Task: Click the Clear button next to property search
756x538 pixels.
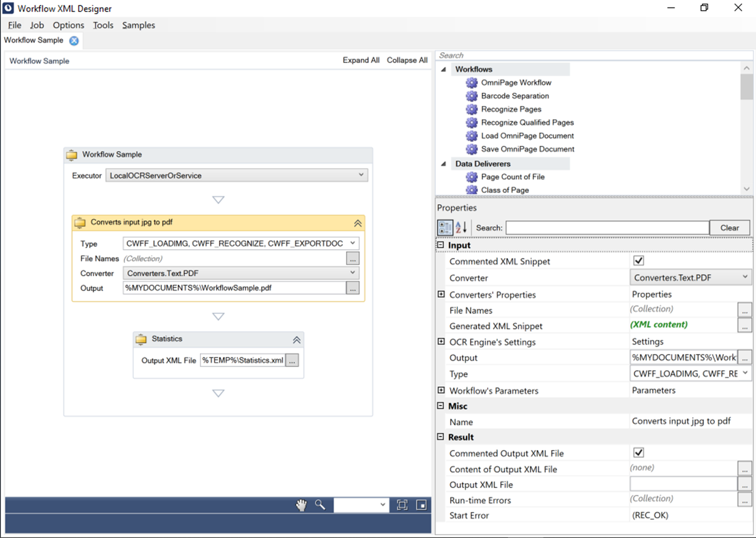Action: click(x=730, y=227)
